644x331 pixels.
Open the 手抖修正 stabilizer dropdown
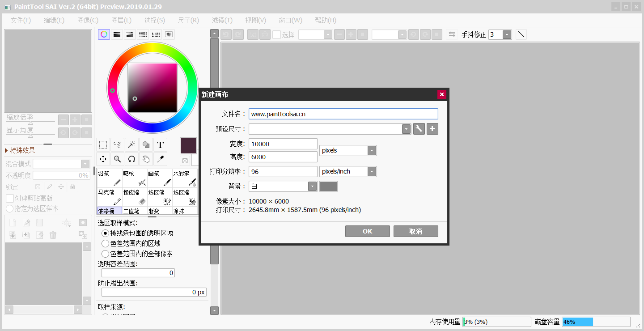pos(507,34)
